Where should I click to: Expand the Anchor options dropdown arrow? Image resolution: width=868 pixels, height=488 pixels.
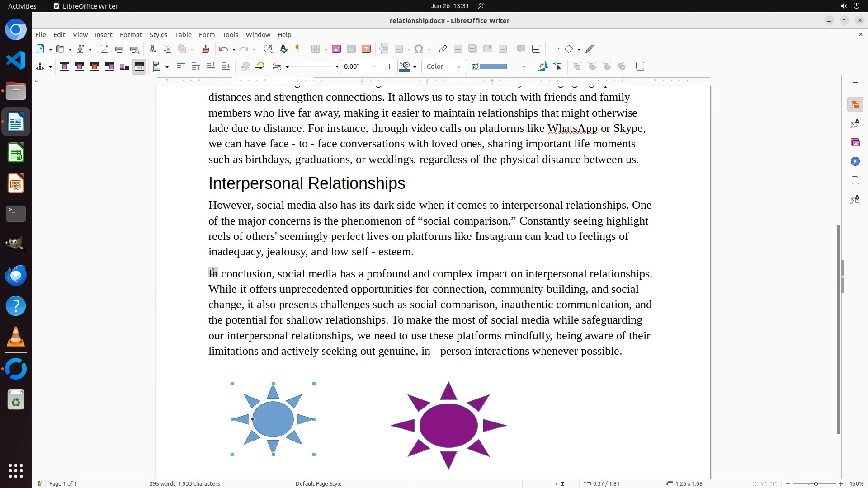[50, 67]
